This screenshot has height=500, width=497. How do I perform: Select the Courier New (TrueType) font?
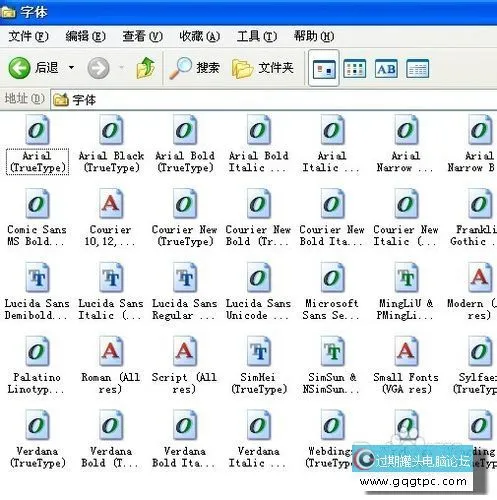(x=185, y=203)
